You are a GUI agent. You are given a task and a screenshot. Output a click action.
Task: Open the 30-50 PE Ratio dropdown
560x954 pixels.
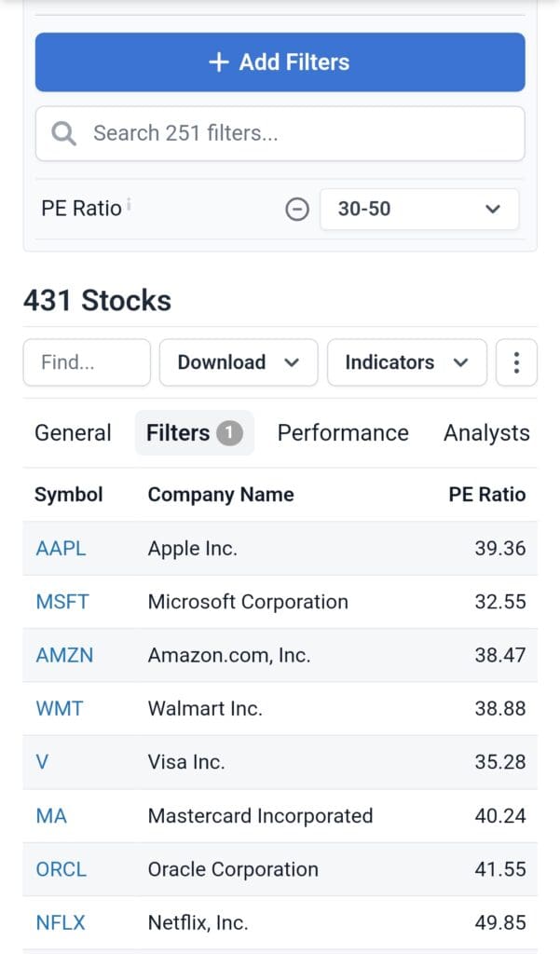[x=419, y=210]
